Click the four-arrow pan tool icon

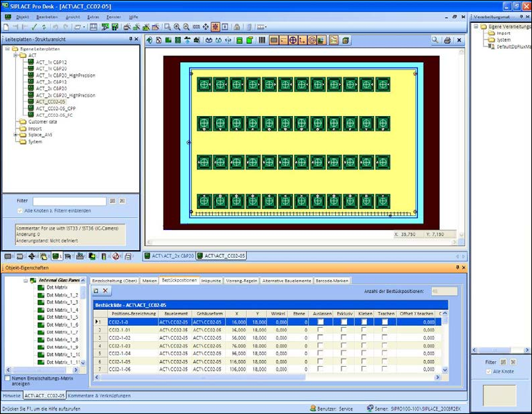[206, 27]
